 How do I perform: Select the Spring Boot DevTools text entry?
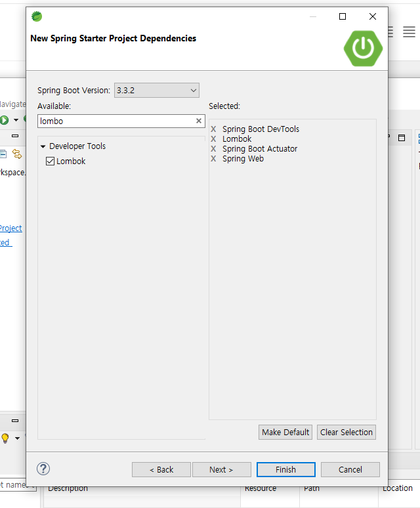click(x=261, y=129)
